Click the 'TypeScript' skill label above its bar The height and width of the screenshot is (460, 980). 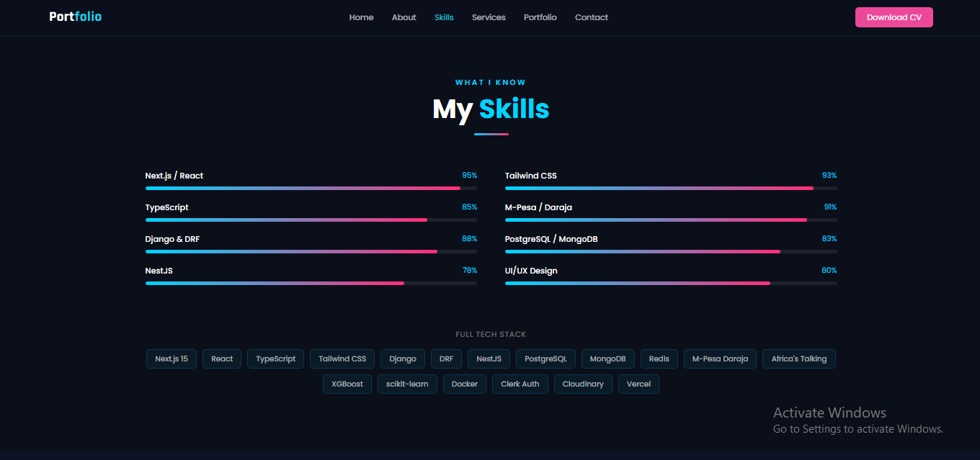[x=167, y=207]
